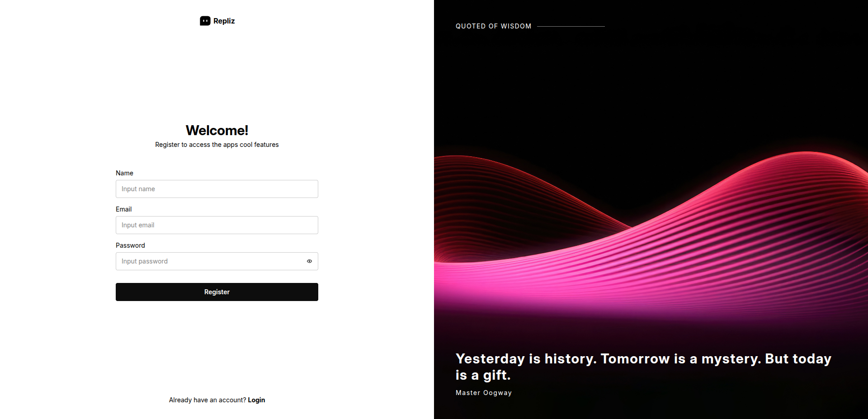Image resolution: width=868 pixels, height=419 pixels.
Task: Click the Repliz brand name text
Action: pyautogui.click(x=224, y=21)
